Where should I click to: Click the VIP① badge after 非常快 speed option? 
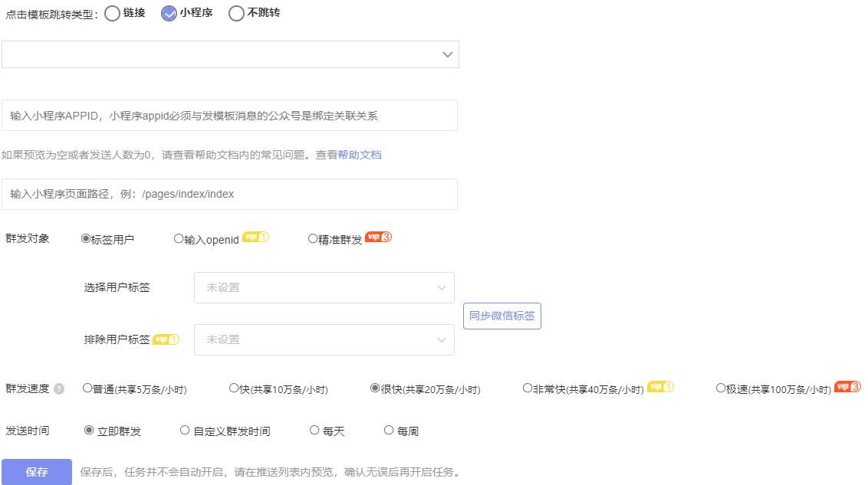659,388
